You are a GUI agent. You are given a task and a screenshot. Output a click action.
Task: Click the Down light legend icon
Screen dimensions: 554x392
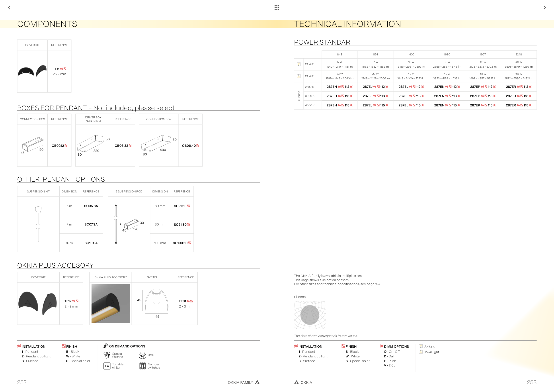[x=421, y=352]
